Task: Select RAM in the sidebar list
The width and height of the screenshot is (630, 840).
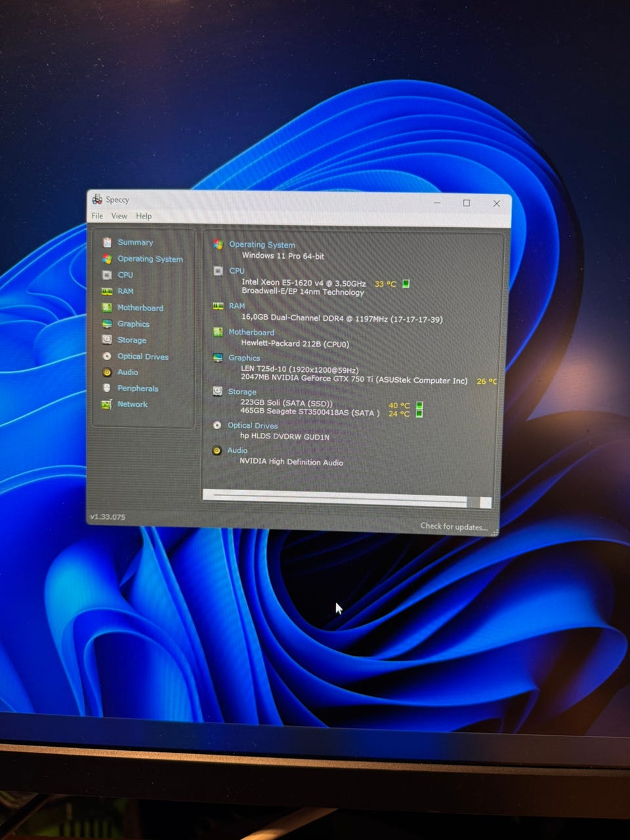Action: (125, 291)
